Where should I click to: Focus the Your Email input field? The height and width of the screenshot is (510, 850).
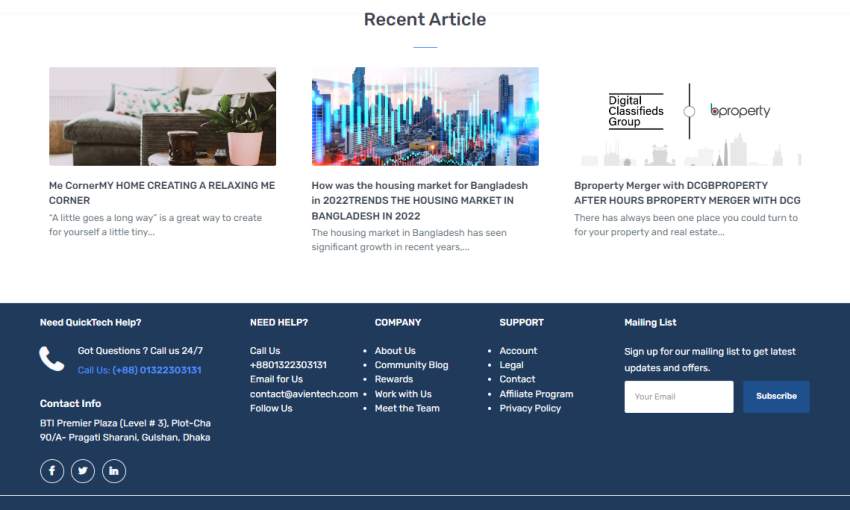[678, 396]
